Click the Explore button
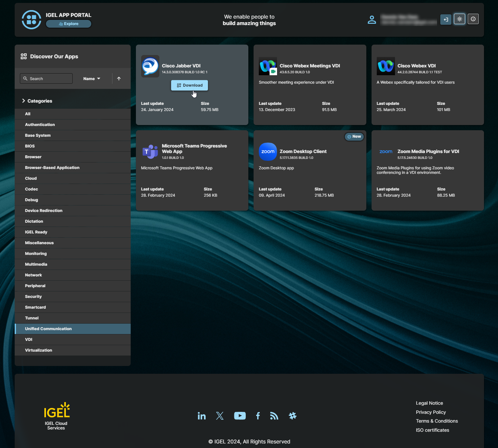The width and height of the screenshot is (498, 448). click(x=68, y=24)
